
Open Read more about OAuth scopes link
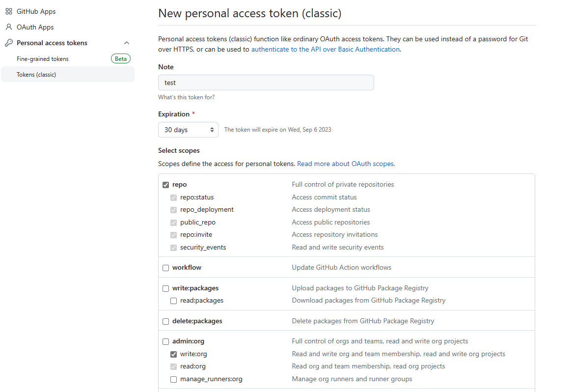(x=346, y=164)
